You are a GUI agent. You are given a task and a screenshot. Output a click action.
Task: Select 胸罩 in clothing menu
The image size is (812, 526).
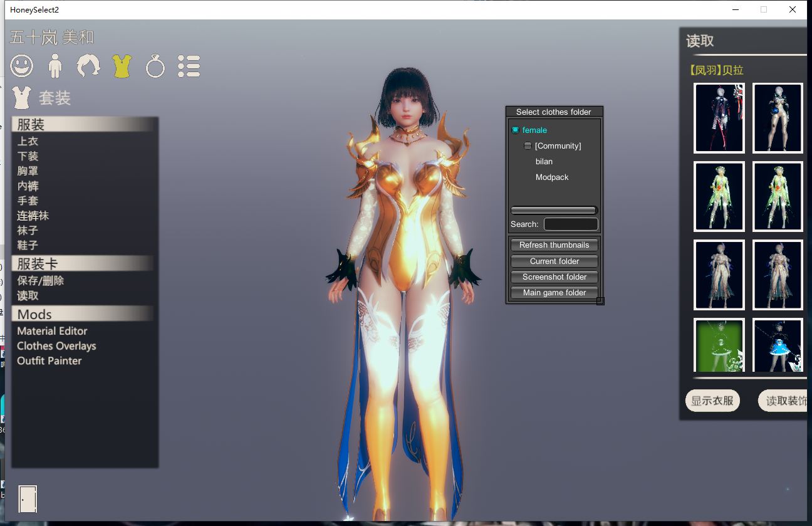[x=28, y=171]
